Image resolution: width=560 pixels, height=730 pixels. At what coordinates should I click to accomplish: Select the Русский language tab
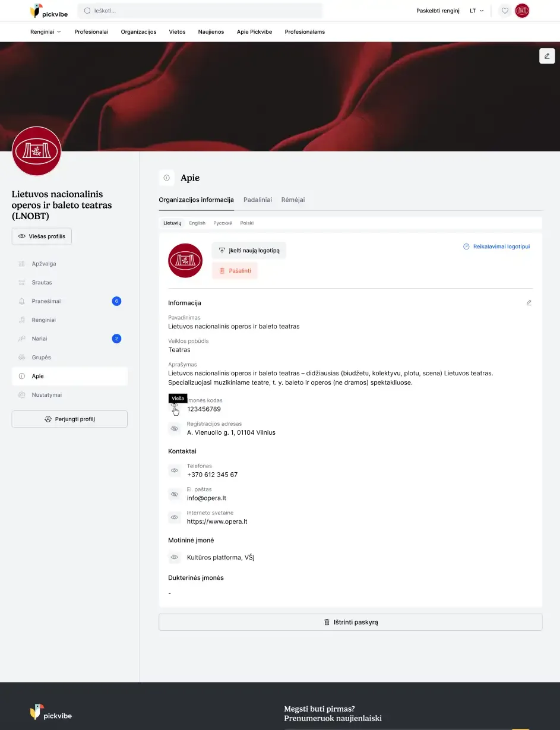223,223
